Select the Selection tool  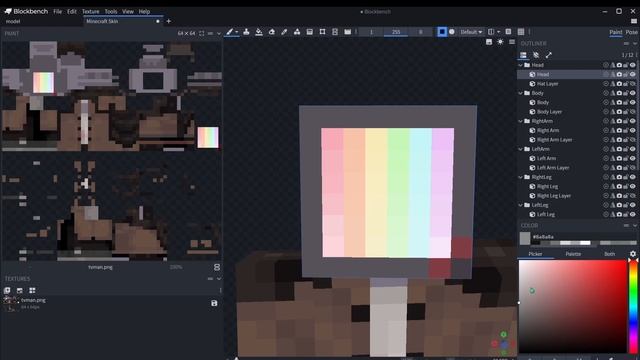(322, 32)
